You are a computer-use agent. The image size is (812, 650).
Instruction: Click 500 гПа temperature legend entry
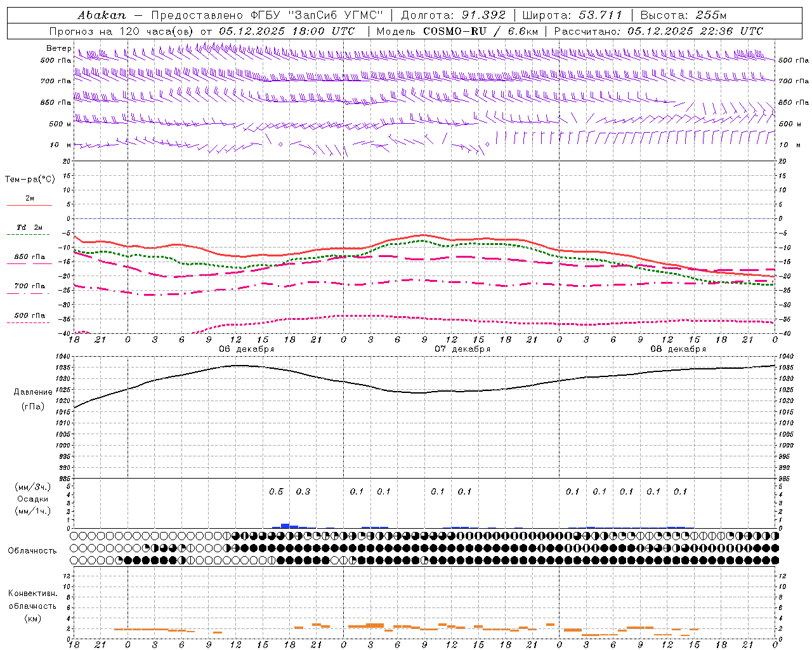coord(30,315)
